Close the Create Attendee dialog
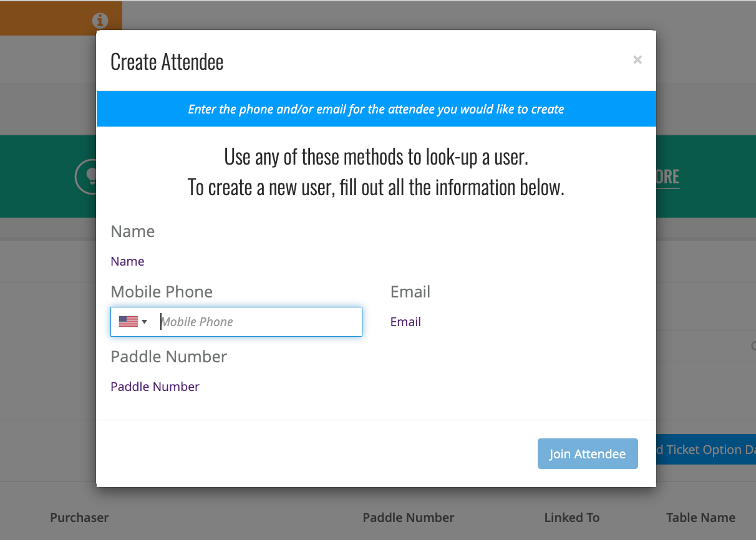The image size is (756, 540). (637, 60)
